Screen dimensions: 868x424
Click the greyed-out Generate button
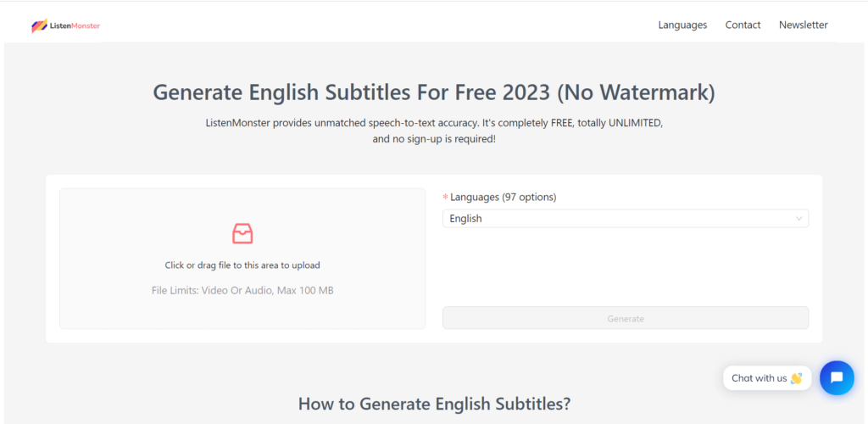pos(626,318)
